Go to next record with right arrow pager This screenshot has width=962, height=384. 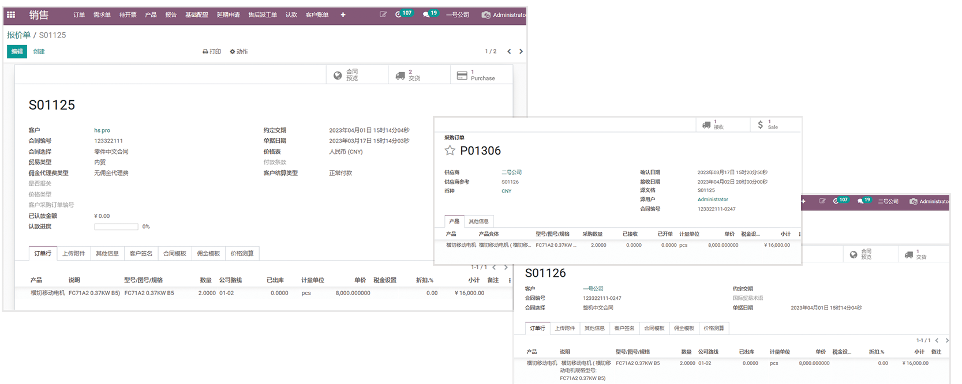pyautogui.click(x=521, y=52)
